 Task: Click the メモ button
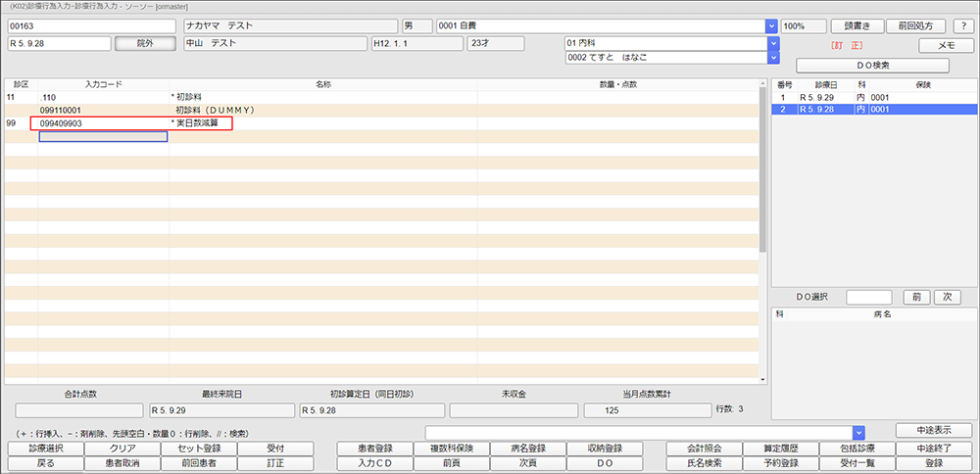pyautogui.click(x=946, y=45)
